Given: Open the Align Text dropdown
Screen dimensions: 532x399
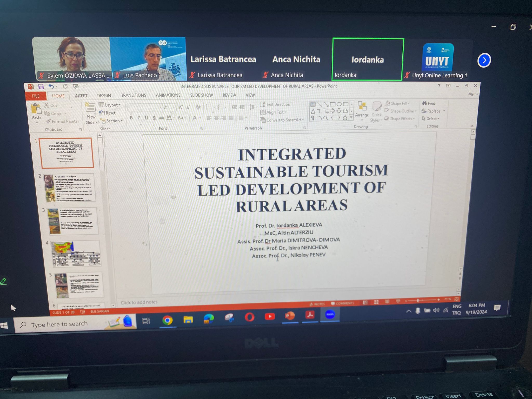Looking at the screenshot, I should pyautogui.click(x=273, y=112).
